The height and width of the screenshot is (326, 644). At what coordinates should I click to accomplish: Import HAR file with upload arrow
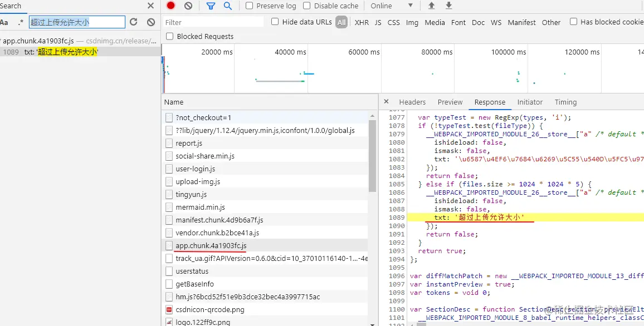(x=431, y=6)
